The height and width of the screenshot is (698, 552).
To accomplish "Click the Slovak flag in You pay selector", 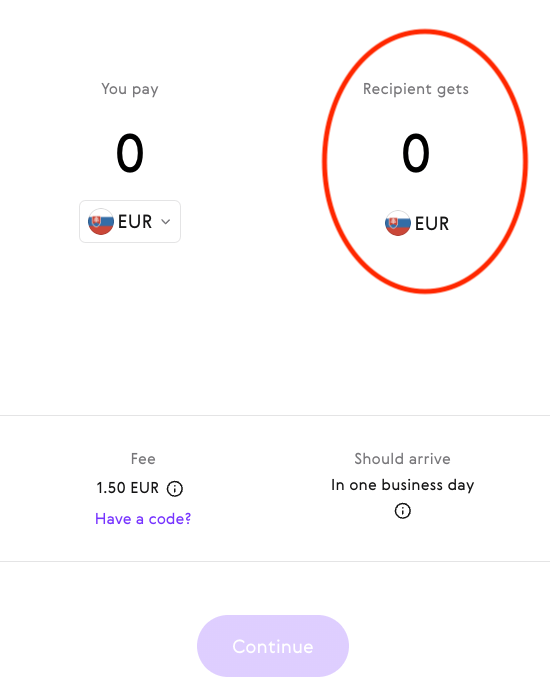I will click(x=101, y=222).
